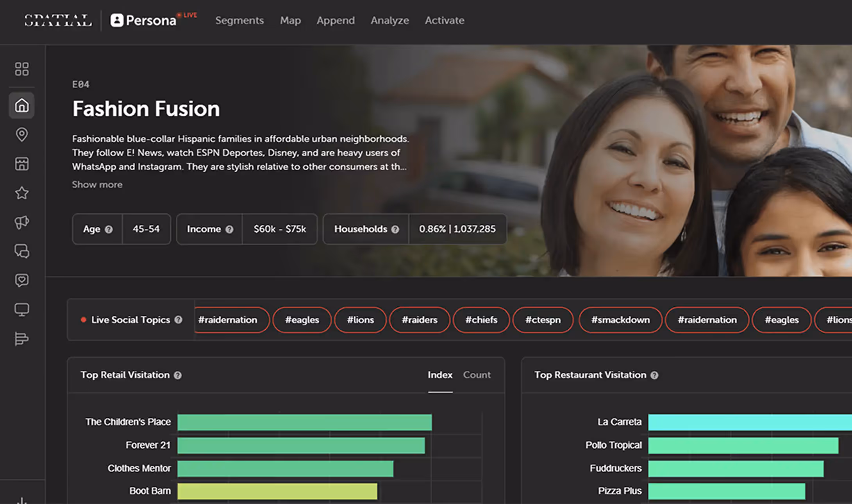Viewport: 852px width, 504px height.
Task: Click the Pollo Tropical bar
Action: click(x=743, y=445)
